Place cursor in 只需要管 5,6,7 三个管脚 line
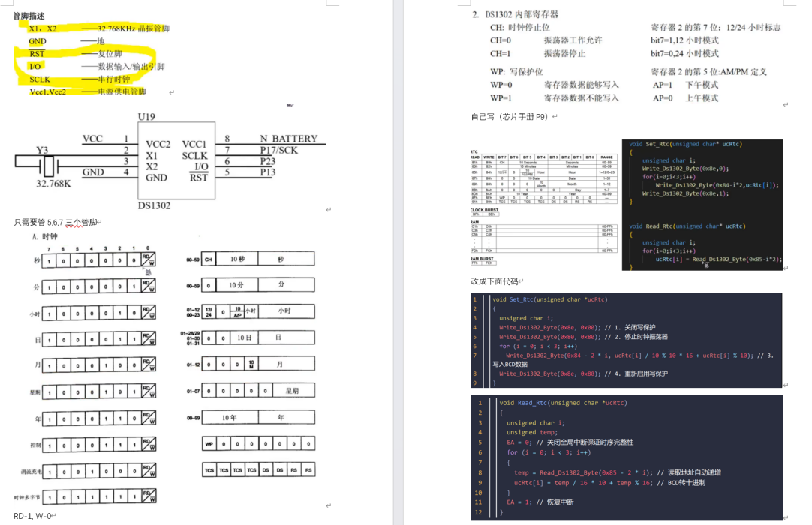The width and height of the screenshot is (812, 525). pos(56,222)
